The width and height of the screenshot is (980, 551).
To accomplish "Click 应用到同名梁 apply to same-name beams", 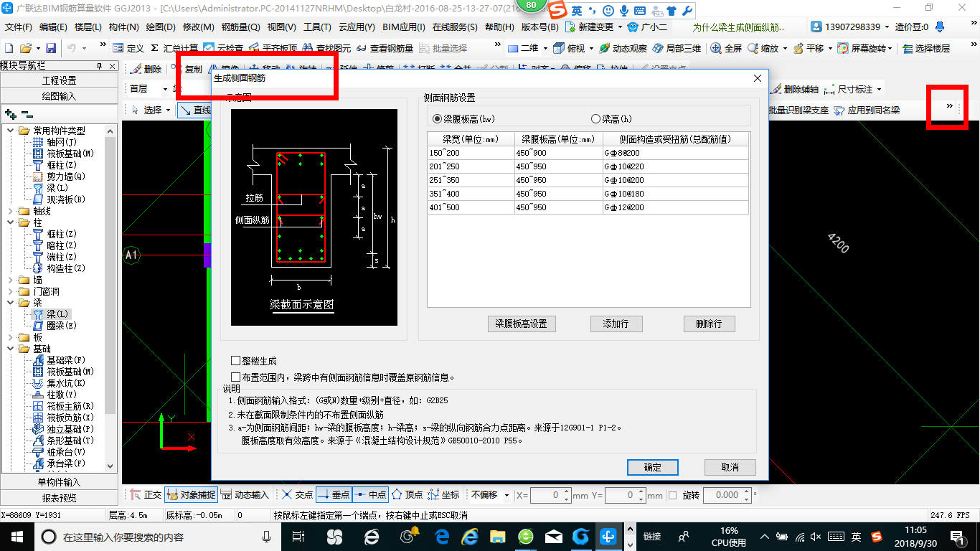I will [867, 110].
